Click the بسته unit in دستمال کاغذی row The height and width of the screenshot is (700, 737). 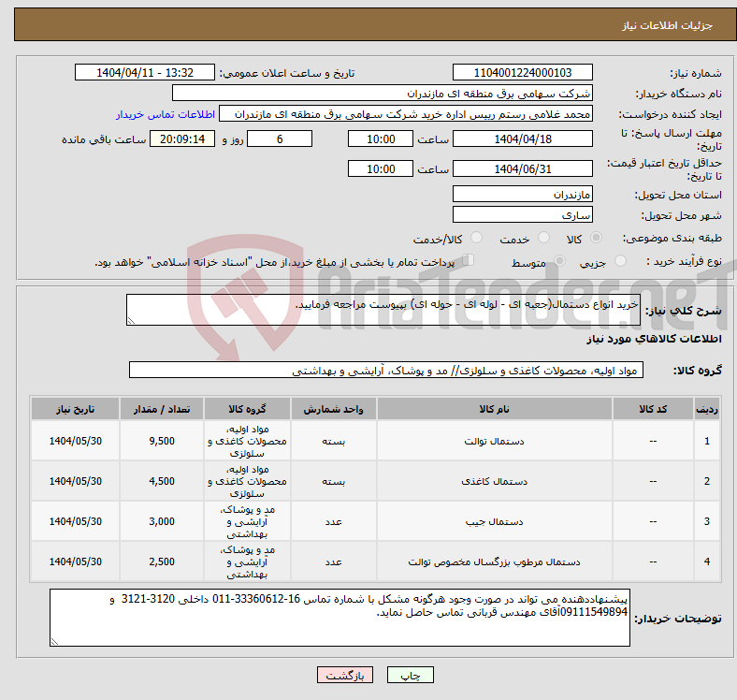(x=333, y=481)
